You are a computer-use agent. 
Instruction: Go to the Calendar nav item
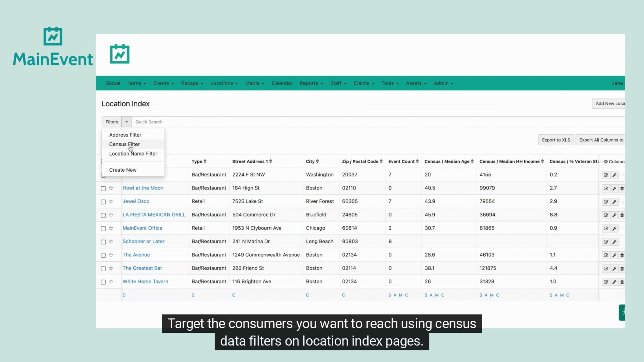[282, 83]
